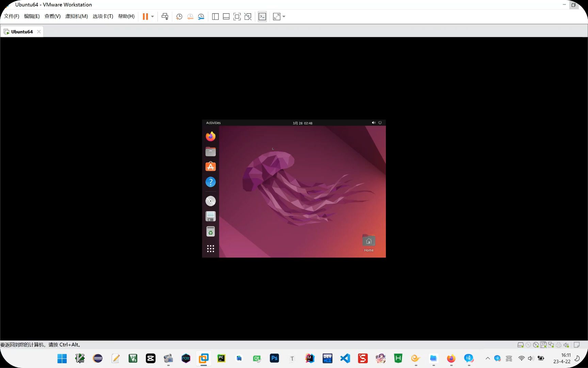Open Visual Studio Code from the taskbar
Screen dimensions: 588x368
point(345,358)
